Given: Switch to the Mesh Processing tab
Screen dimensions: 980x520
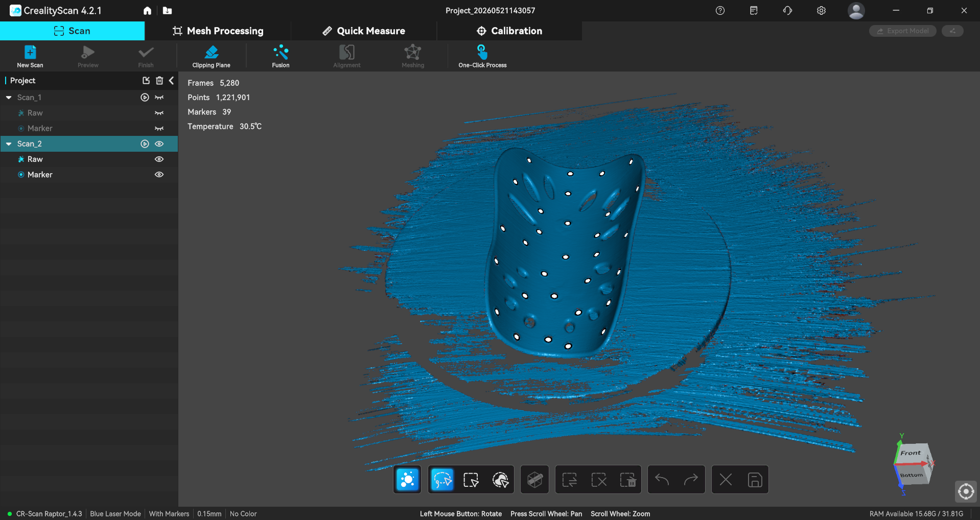Looking at the screenshot, I should [218, 31].
